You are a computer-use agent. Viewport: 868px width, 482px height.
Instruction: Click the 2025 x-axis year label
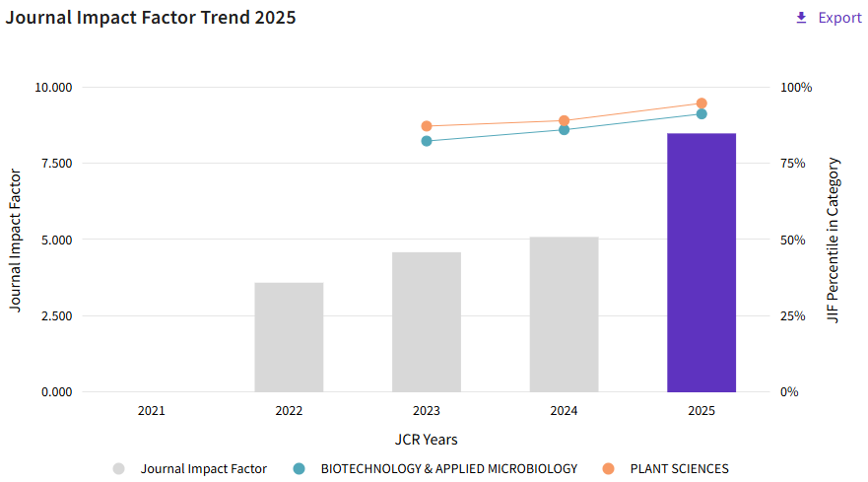click(701, 411)
